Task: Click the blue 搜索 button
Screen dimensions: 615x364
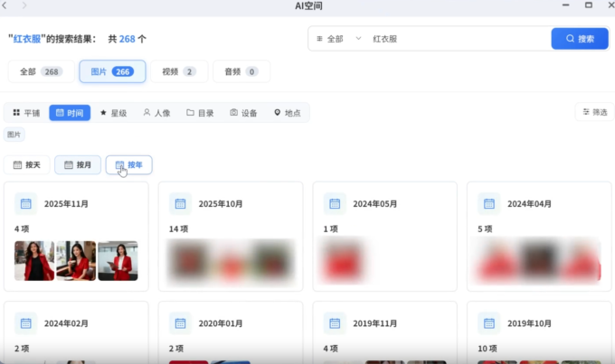Action: [580, 39]
